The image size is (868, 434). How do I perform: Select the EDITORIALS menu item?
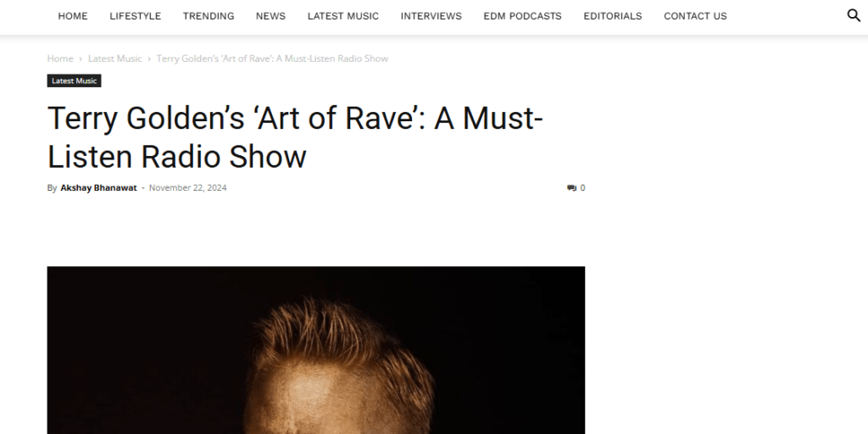tap(613, 16)
